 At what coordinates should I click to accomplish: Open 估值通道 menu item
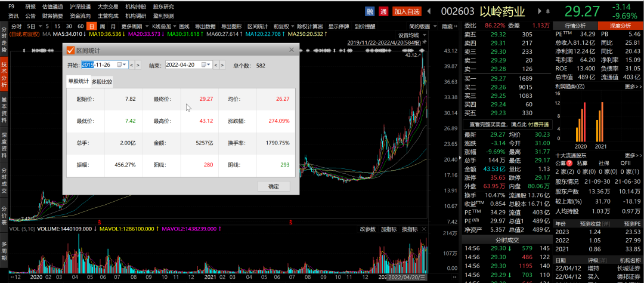click(x=52, y=7)
